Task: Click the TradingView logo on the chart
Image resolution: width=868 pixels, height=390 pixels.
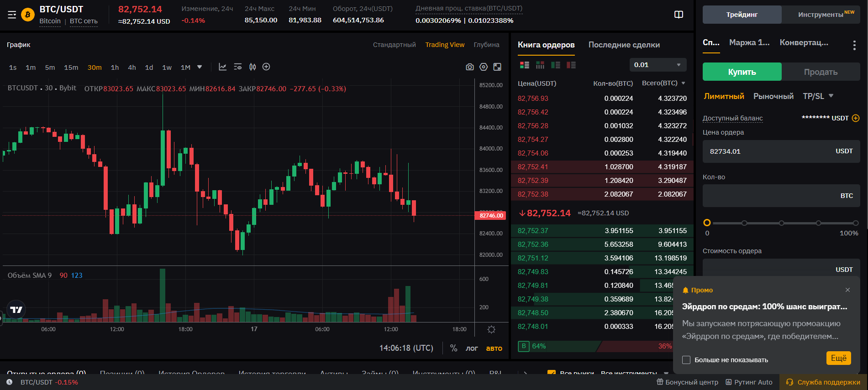Action: point(16,310)
